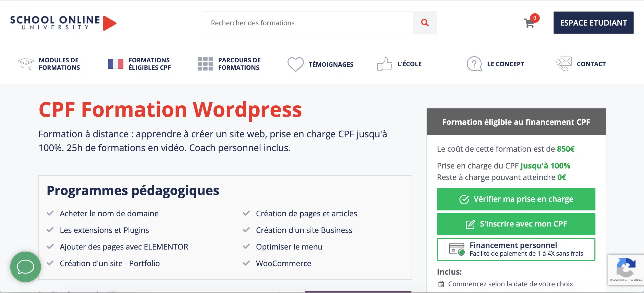The image size is (644, 293).
Task: Open the green chat bubble widget
Action: [x=25, y=267]
